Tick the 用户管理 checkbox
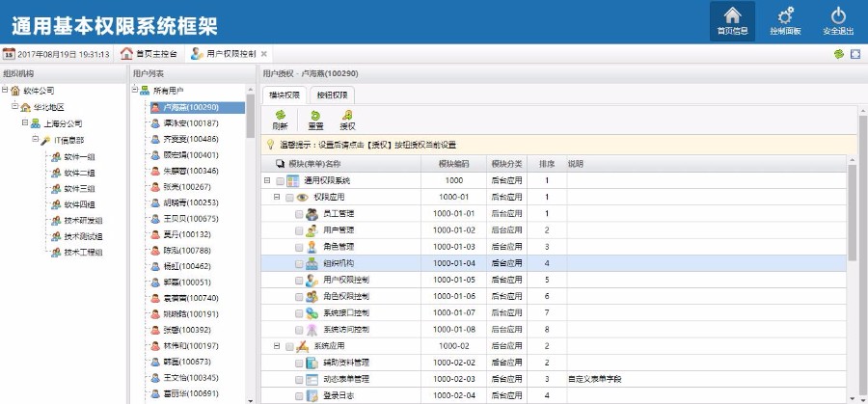This screenshot has width=868, height=404. point(299,230)
